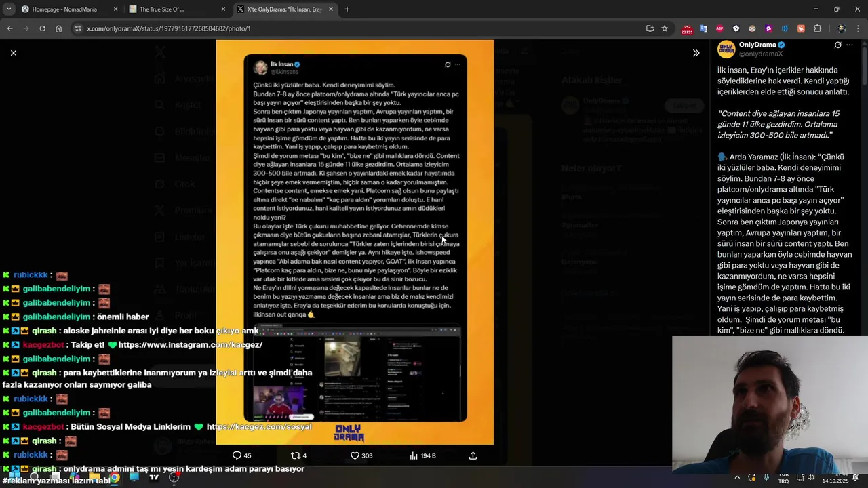Open the Tampermonkey face extension icon
Image resolution: width=868 pixels, height=488 pixels.
coord(752,28)
